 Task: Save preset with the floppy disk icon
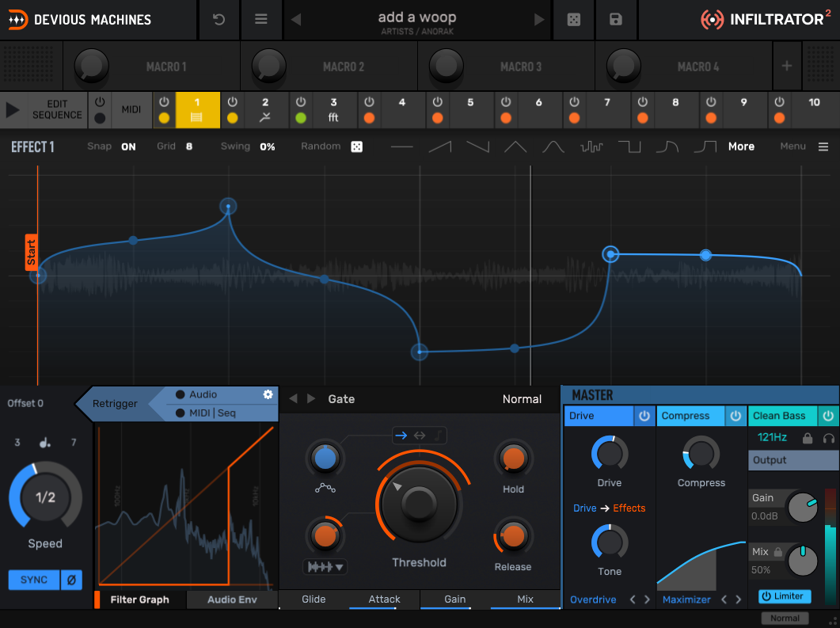[616, 20]
